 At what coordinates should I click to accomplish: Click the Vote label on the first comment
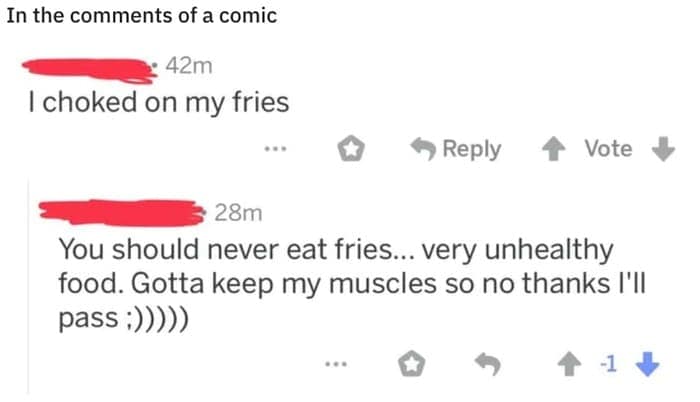[x=608, y=150]
